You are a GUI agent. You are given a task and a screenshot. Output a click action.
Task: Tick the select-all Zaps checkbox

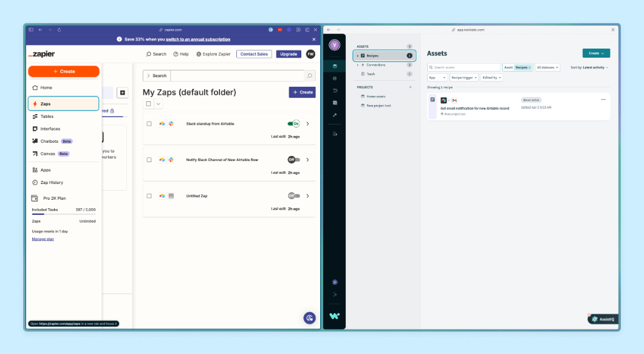[x=149, y=104]
